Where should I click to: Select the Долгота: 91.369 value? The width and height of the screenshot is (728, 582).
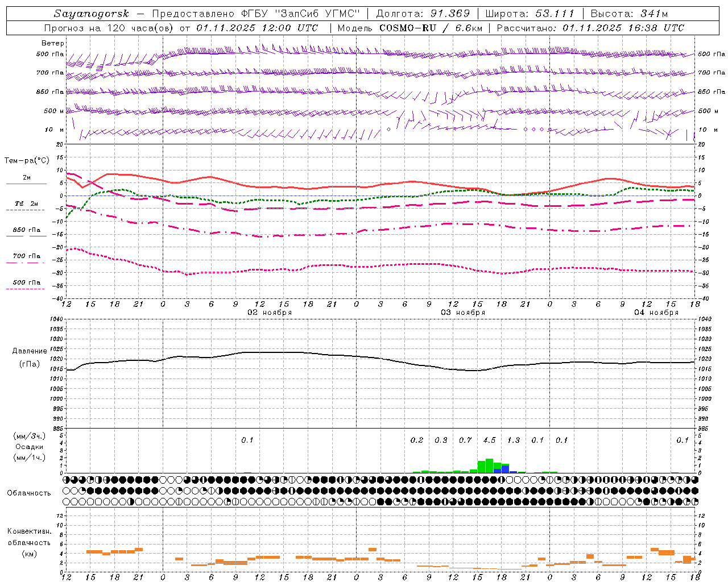(423, 14)
